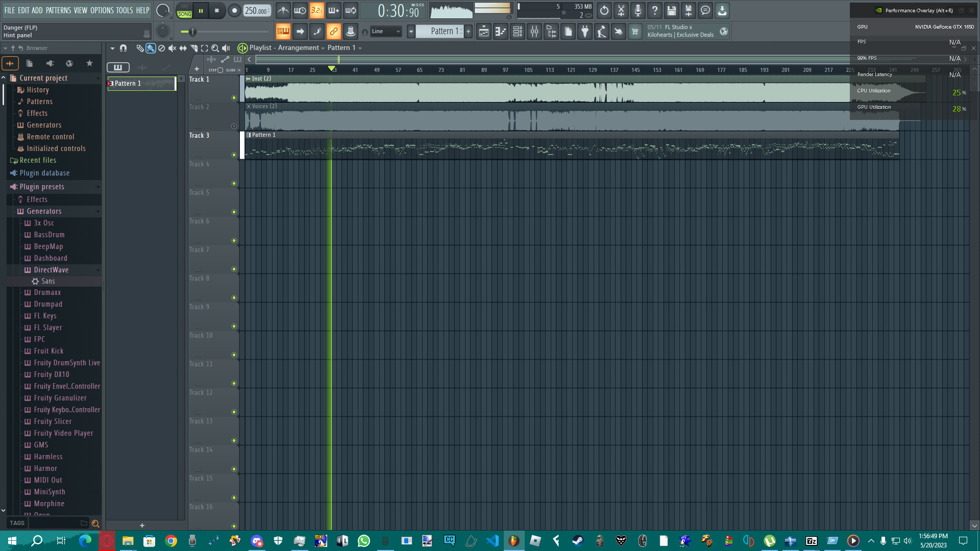Select the playlist Select tool
This screenshot has height=551, width=980.
[x=204, y=48]
